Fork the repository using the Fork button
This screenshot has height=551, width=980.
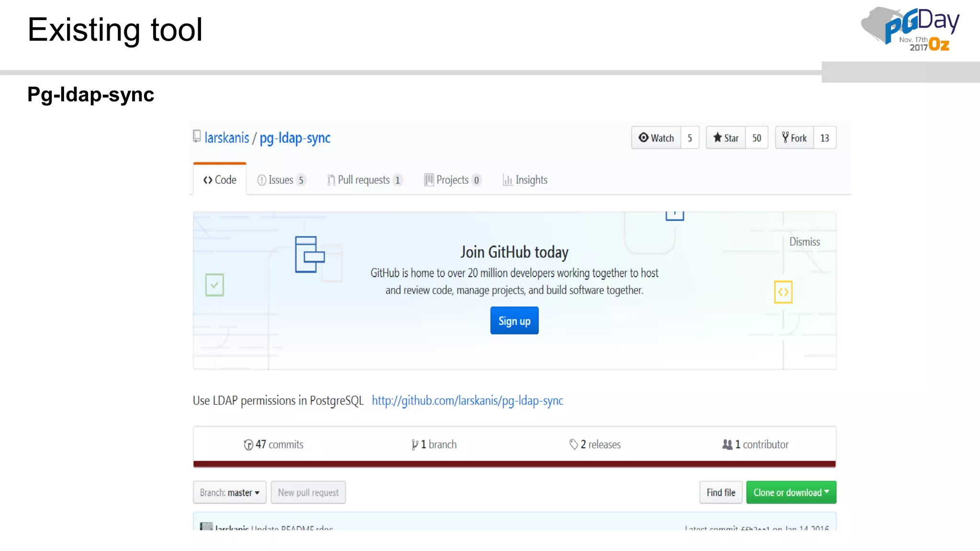pyautogui.click(x=794, y=138)
